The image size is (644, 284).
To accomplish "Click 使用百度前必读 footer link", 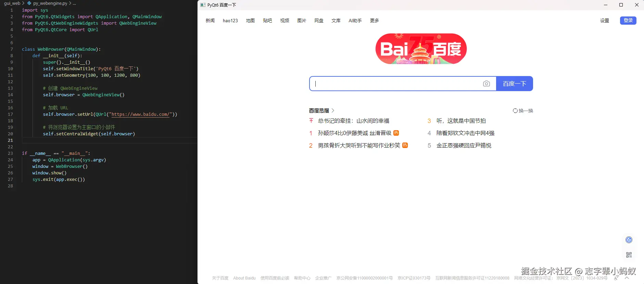I will [x=275, y=278].
